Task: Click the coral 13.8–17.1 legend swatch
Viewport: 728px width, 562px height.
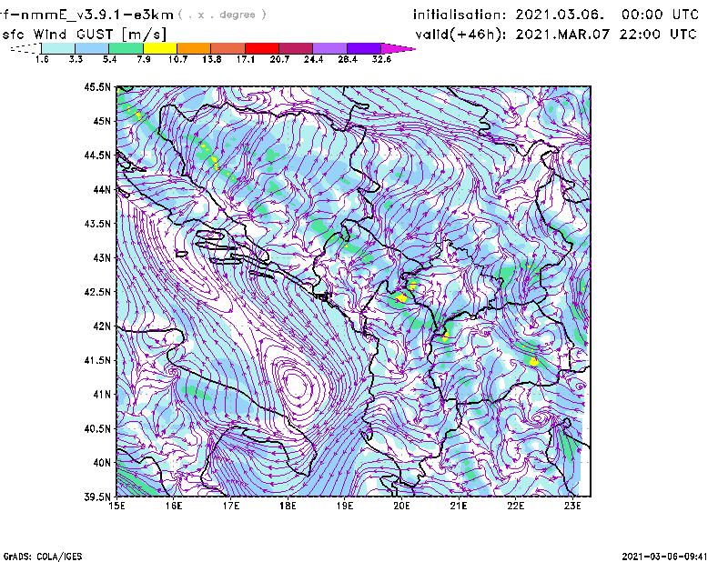Action: 228,48
